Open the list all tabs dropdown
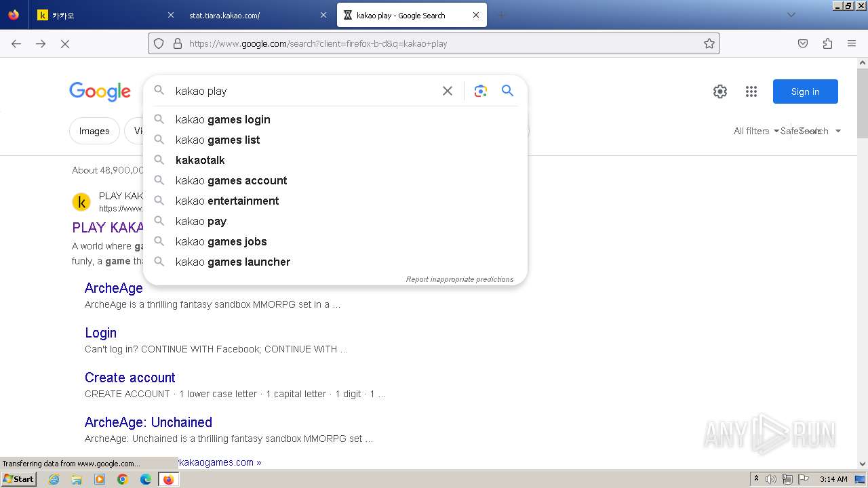The height and width of the screenshot is (488, 868). click(x=791, y=15)
